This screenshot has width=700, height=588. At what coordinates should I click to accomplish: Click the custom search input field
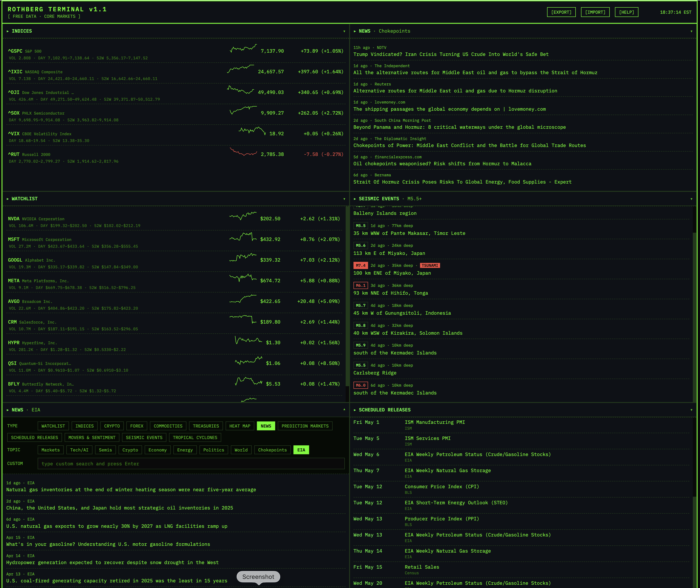(191, 464)
